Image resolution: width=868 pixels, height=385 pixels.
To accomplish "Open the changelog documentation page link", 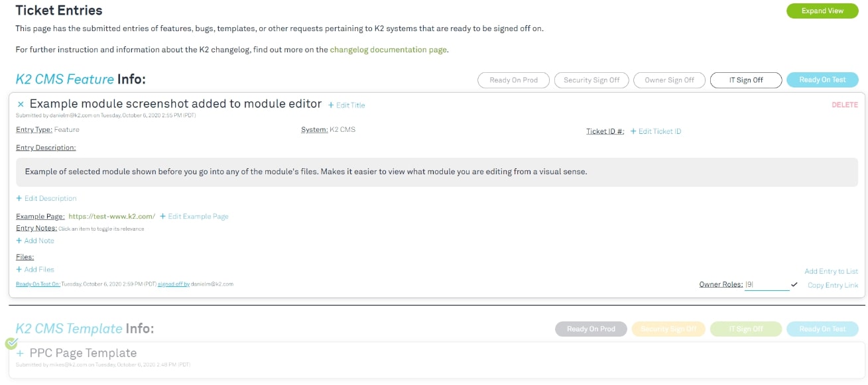I will (389, 50).
